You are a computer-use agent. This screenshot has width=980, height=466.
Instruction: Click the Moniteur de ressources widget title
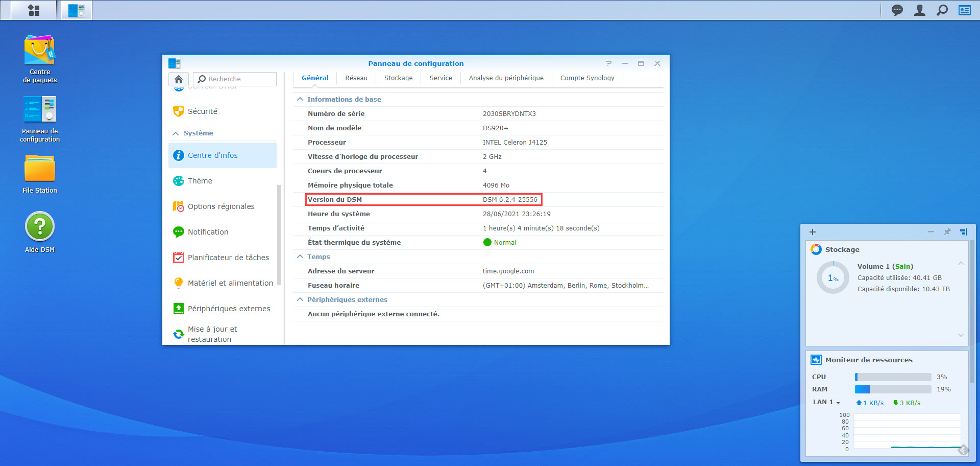pos(869,360)
